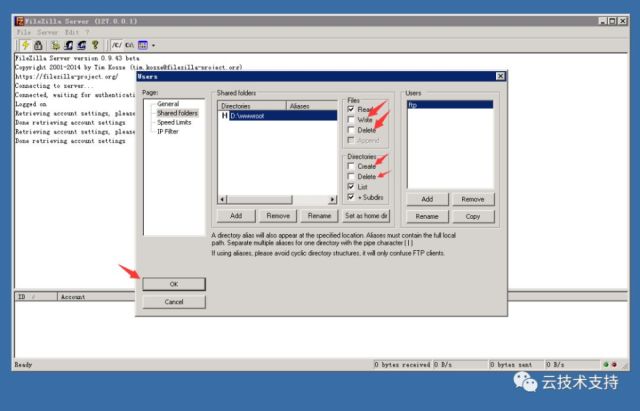Click the Copy user button
This screenshot has height=411, width=640.
[x=473, y=216]
